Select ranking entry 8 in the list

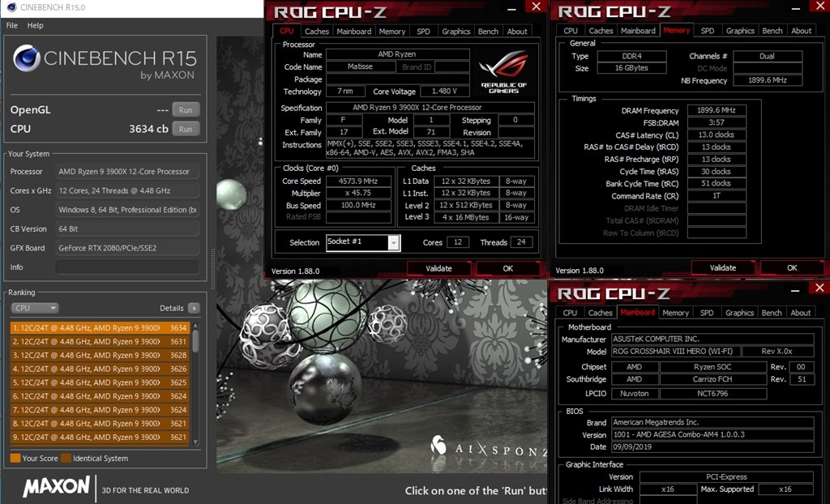pyautogui.click(x=100, y=424)
